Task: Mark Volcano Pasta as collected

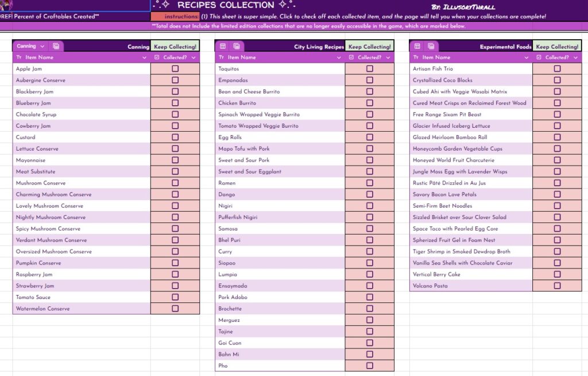Action: click(557, 286)
